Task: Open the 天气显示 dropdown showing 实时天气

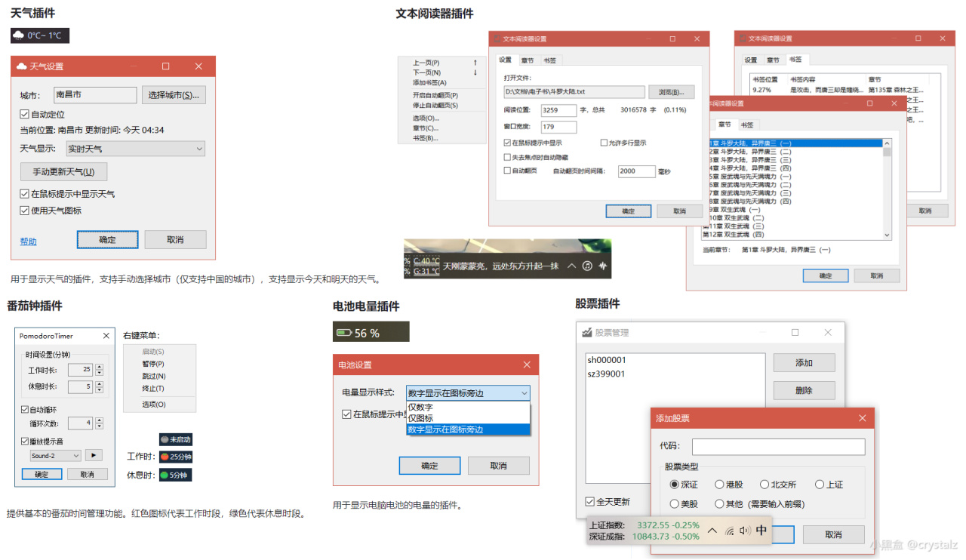Action: coord(135,149)
